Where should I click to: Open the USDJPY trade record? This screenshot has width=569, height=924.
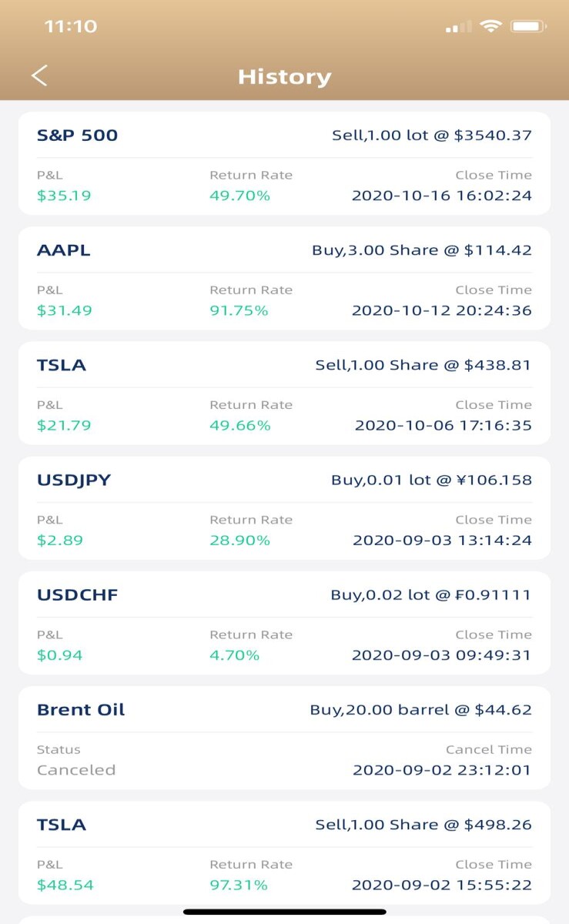point(284,507)
